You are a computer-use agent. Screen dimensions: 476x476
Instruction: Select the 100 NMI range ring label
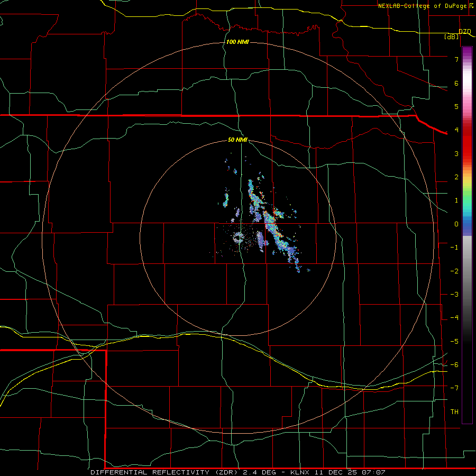(x=237, y=42)
